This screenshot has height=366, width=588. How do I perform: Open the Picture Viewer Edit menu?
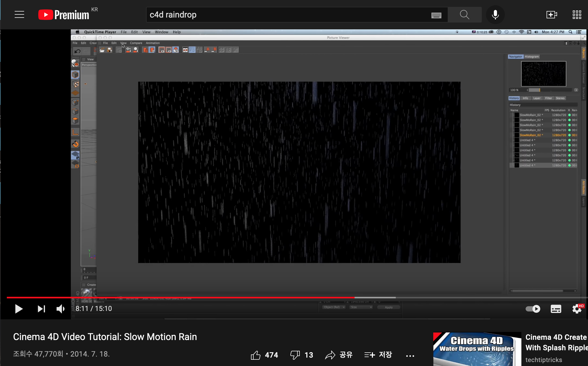tap(114, 43)
